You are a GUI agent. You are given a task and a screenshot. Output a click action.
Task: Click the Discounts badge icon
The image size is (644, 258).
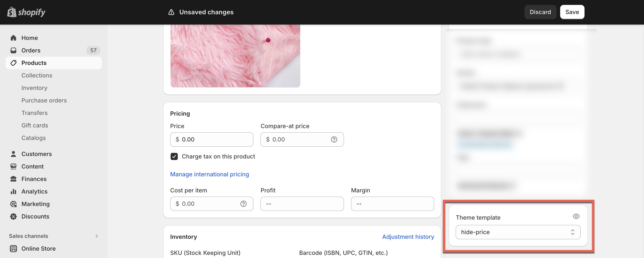click(x=13, y=216)
